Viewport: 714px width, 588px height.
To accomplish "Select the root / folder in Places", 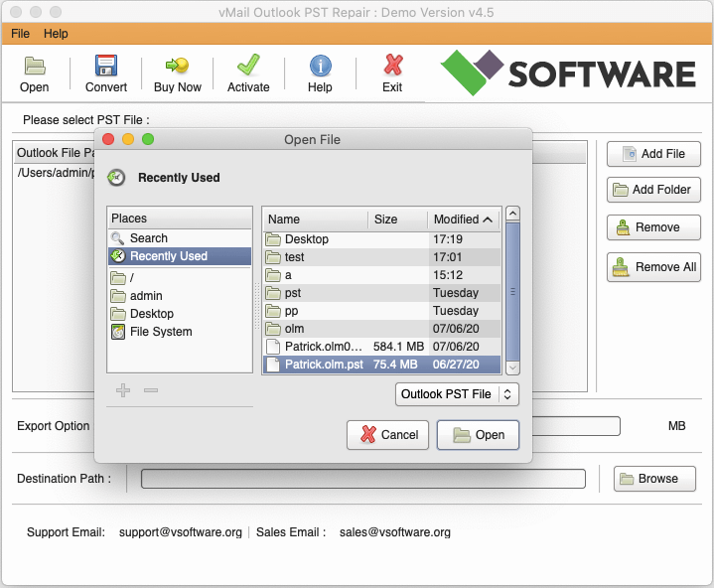I will (x=180, y=277).
